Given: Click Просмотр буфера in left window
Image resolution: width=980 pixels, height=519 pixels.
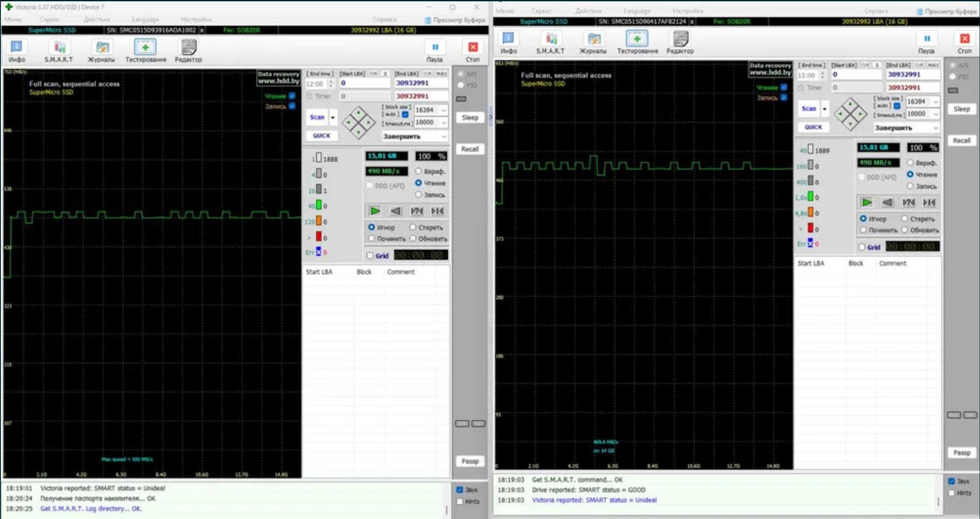Looking at the screenshot, I should coord(455,20).
